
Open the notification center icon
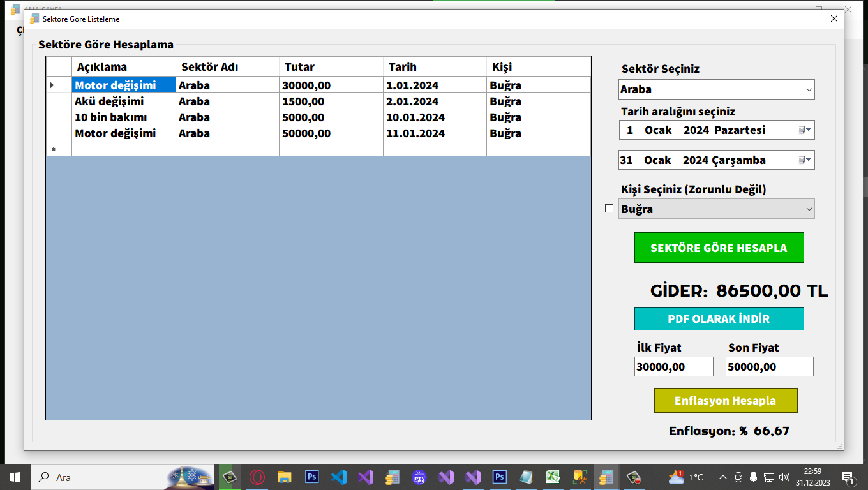click(848, 477)
